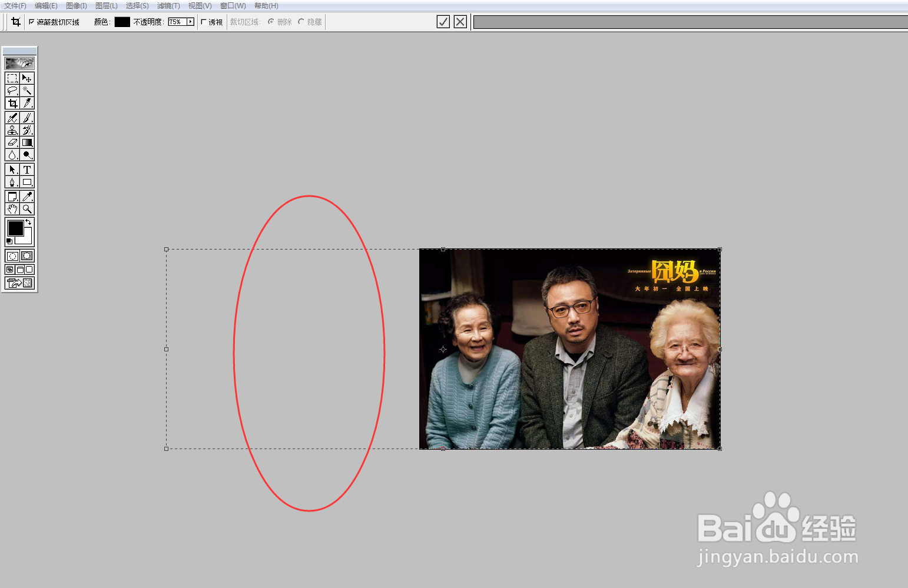Image resolution: width=908 pixels, height=588 pixels.
Task: Select the Eyedropper tool
Action: pyautogui.click(x=27, y=197)
